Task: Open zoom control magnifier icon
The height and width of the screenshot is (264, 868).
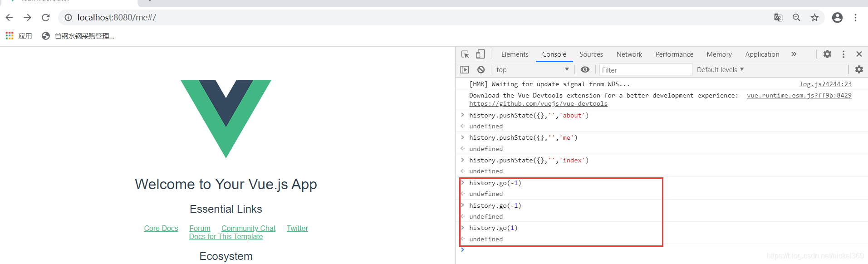Action: pos(796,17)
